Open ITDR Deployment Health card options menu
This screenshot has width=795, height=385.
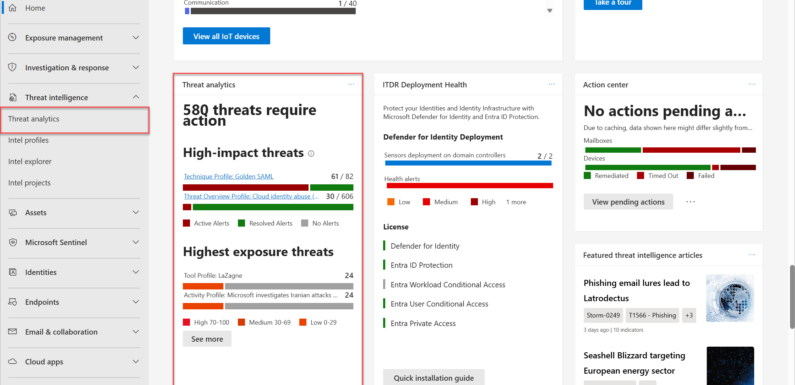552,84
